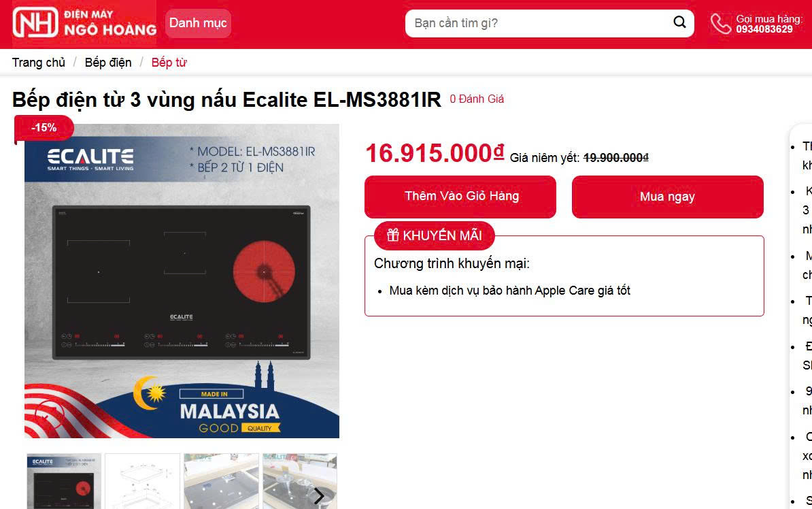This screenshot has width=812, height=509.
Task: Call hotline number 0934083629
Action: point(764,29)
